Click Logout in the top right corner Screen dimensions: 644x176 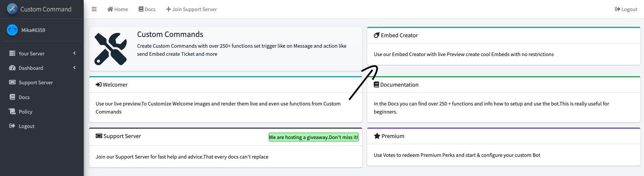(626, 9)
